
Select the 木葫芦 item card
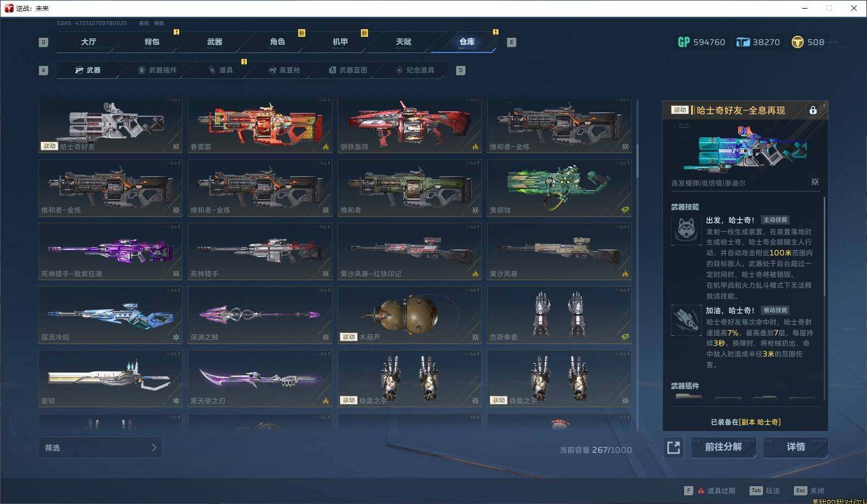[x=410, y=315]
